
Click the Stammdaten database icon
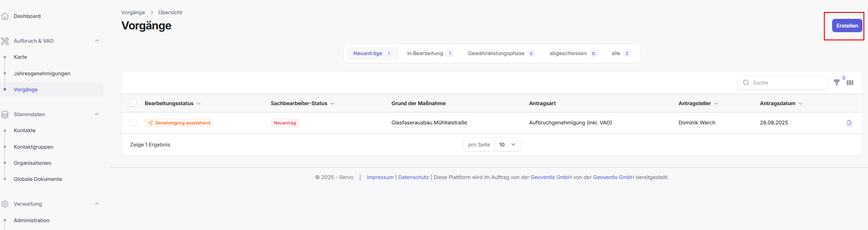tap(5, 114)
